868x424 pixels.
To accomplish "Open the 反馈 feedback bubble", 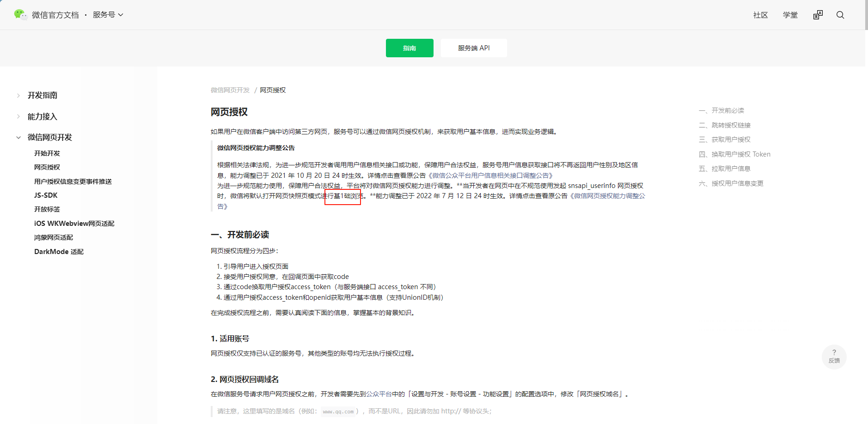I will click(x=834, y=357).
